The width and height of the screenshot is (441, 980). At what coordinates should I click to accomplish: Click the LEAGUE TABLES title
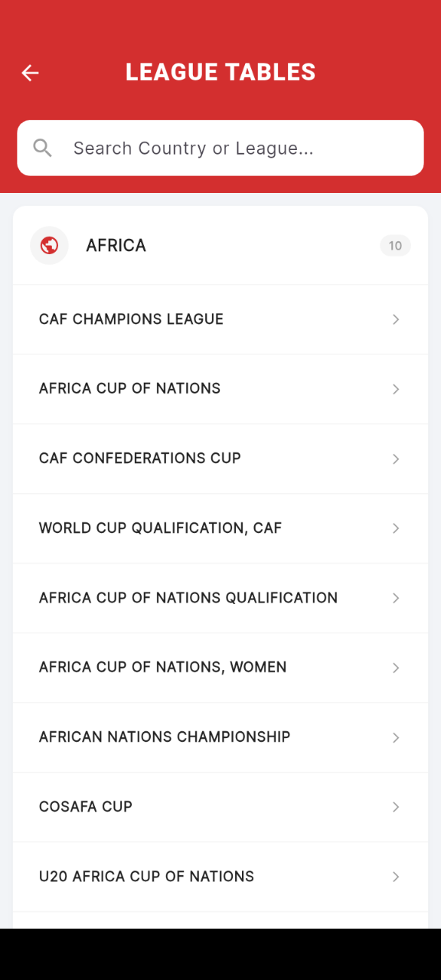click(x=220, y=71)
